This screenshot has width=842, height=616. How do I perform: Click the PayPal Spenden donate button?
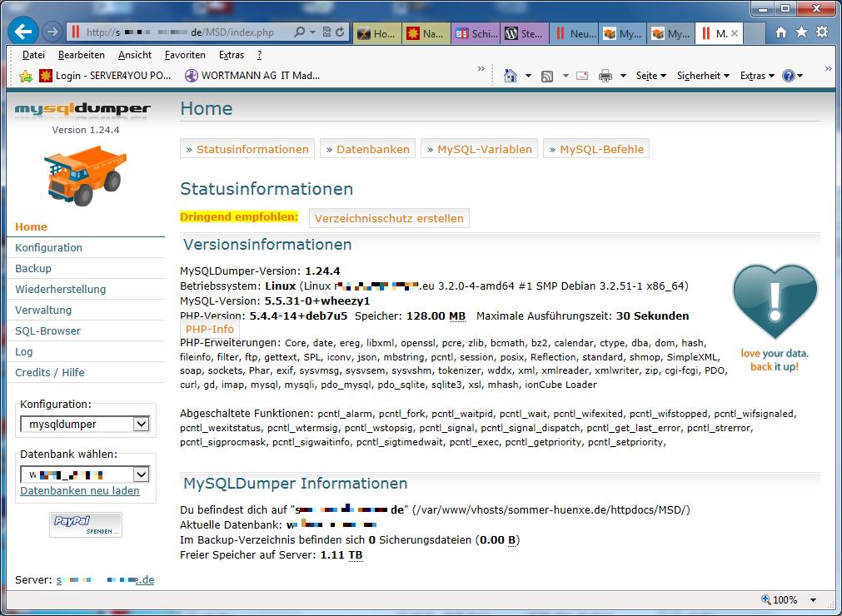(x=85, y=524)
